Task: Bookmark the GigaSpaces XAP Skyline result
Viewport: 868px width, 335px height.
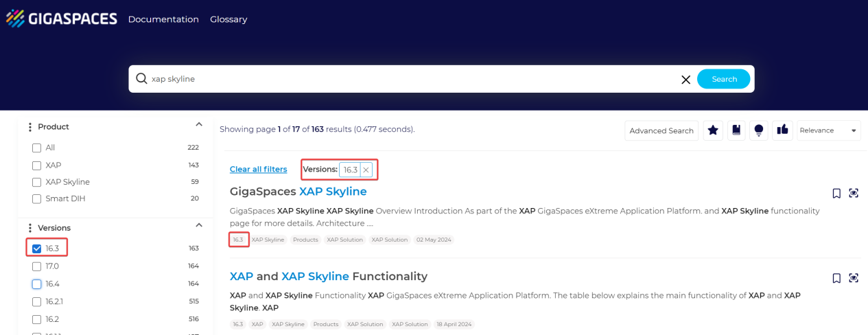Action: pyautogui.click(x=836, y=193)
